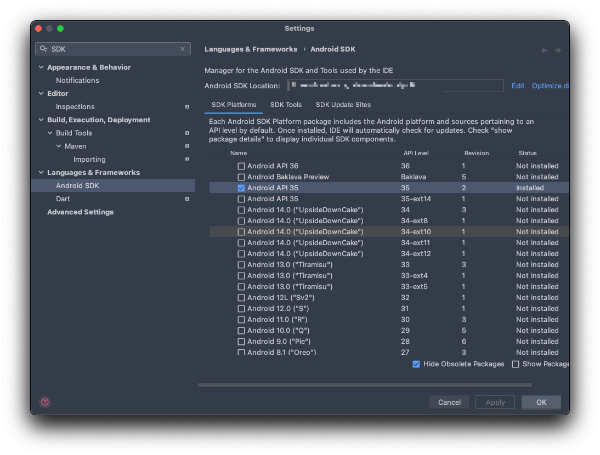The height and width of the screenshot is (455, 600).
Task: Check the Android API 36 checkbox
Action: (x=241, y=166)
